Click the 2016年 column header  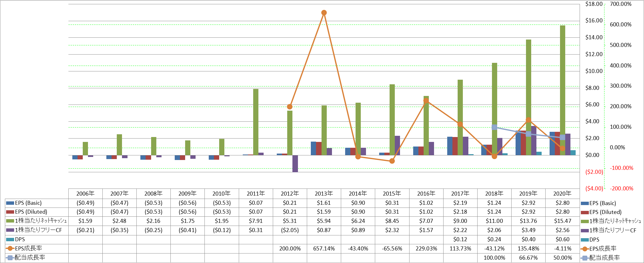[426, 193]
